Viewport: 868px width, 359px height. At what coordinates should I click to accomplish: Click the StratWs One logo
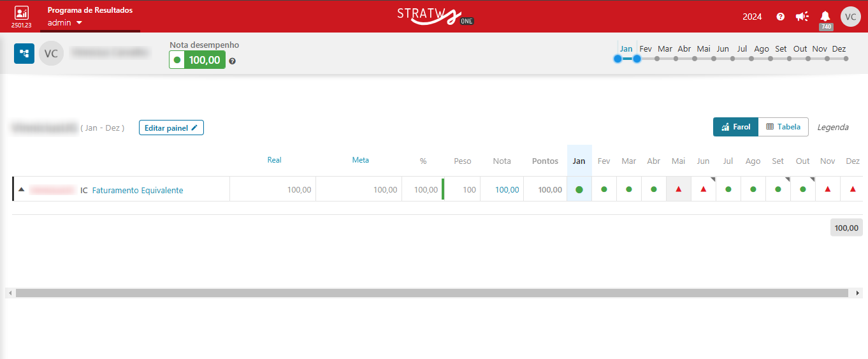coord(435,16)
